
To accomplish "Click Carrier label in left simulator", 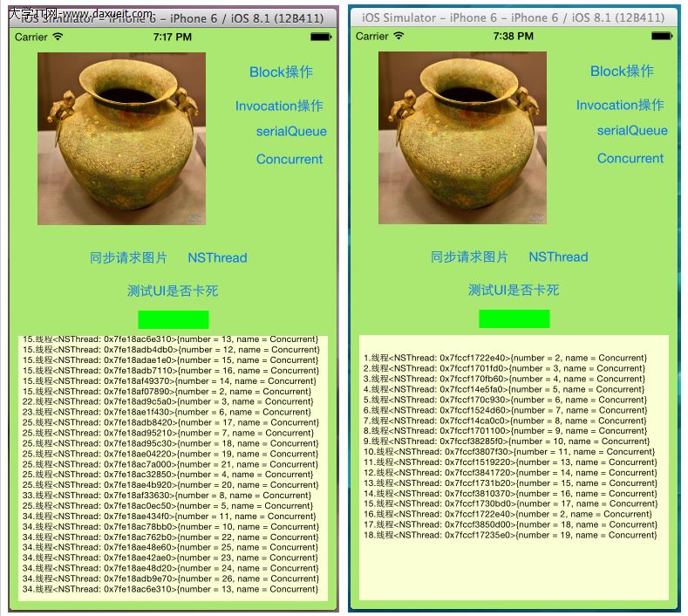I will click(31, 37).
